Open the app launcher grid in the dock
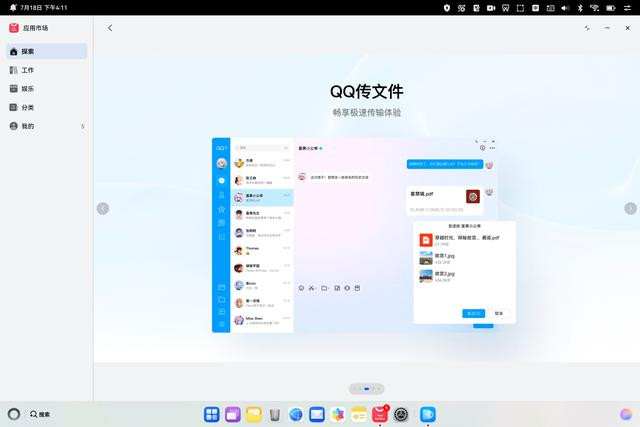 (211, 414)
